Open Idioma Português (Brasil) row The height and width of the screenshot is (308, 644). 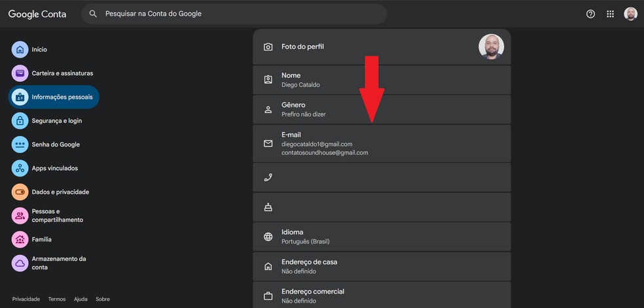[x=382, y=237]
